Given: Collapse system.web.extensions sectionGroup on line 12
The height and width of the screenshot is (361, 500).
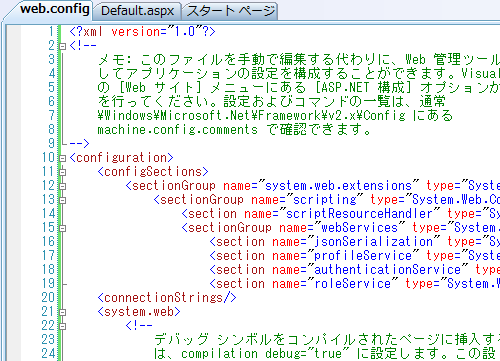Looking at the screenshot, I should [63, 186].
